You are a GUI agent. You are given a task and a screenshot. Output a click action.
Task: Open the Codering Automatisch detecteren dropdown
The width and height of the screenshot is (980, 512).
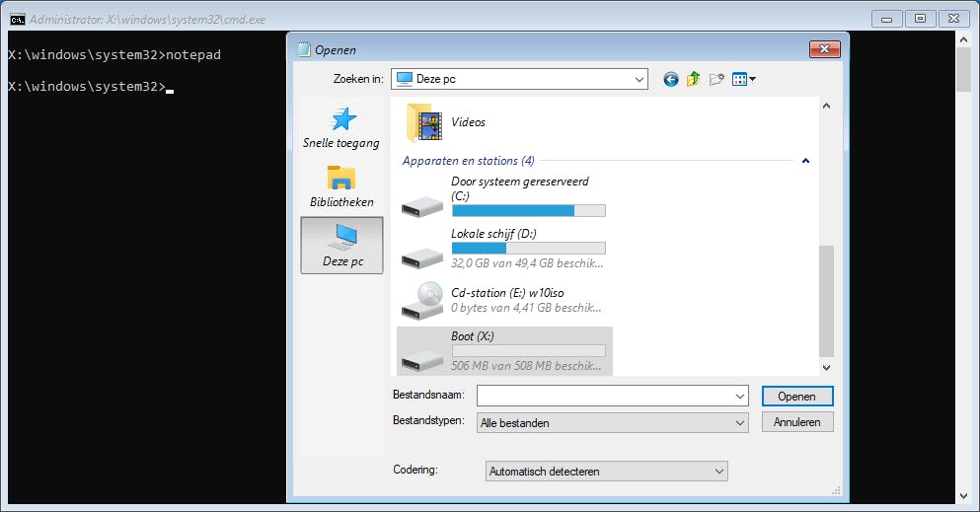pyautogui.click(x=606, y=471)
